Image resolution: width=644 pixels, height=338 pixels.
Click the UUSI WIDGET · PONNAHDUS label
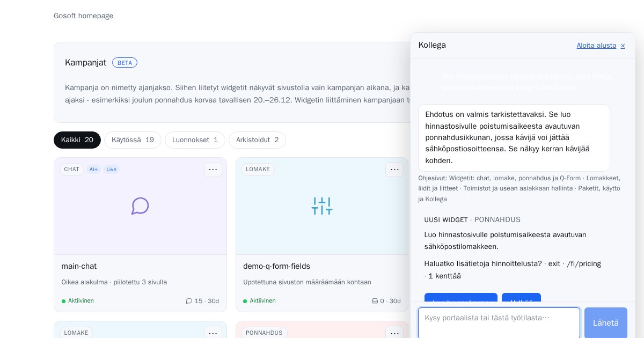(472, 220)
